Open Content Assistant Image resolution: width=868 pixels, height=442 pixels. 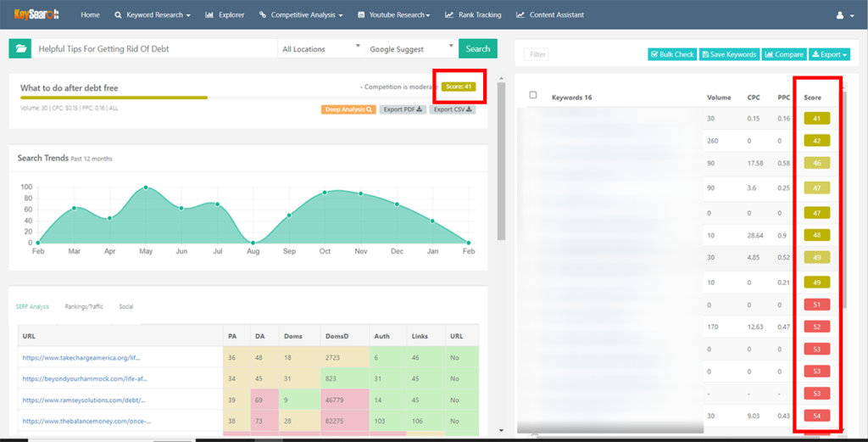tap(550, 15)
